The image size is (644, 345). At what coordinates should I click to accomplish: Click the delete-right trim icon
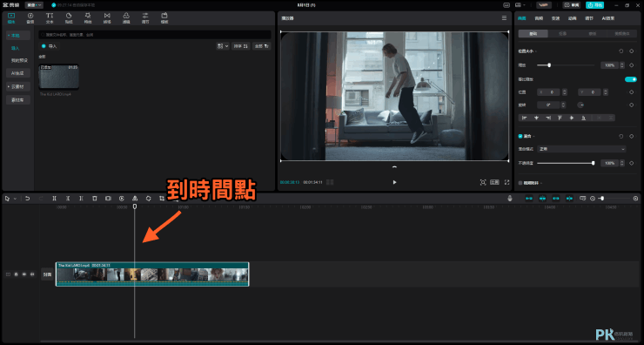(81, 198)
